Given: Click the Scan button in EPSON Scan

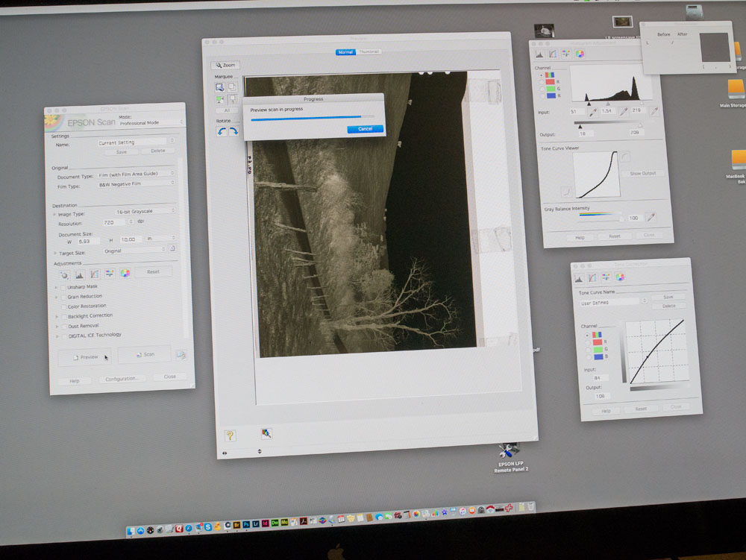Looking at the screenshot, I should (145, 355).
